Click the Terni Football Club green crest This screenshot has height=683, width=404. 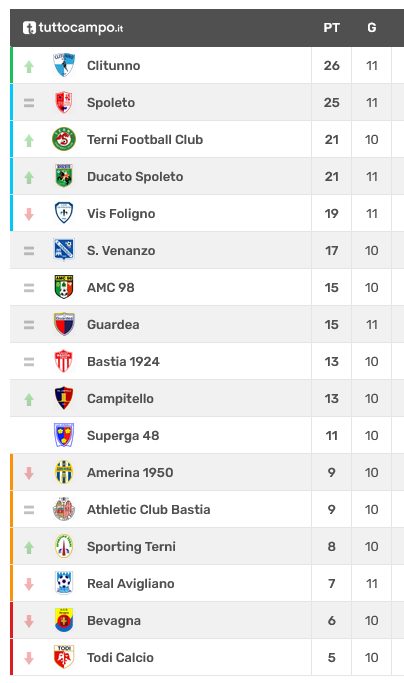tap(64, 139)
